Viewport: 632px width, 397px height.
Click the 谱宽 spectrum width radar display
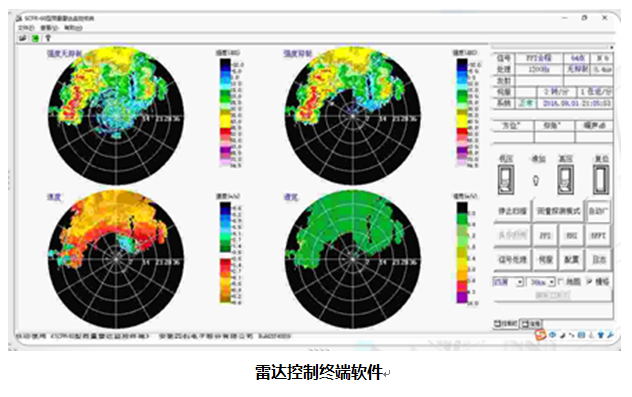[x=353, y=259]
